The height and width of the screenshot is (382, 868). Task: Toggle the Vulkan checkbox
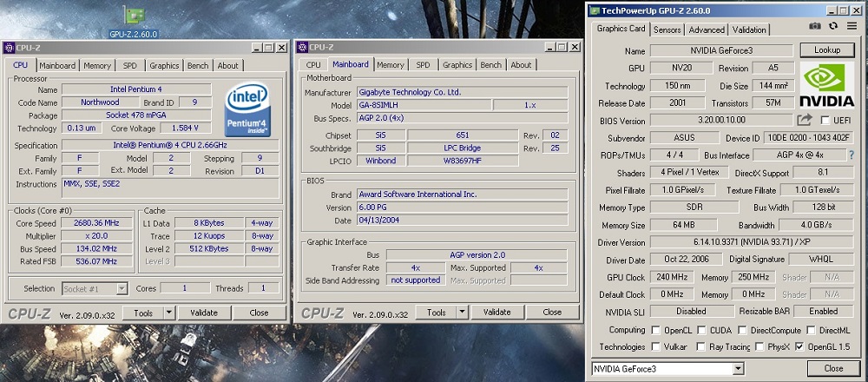coord(655,347)
